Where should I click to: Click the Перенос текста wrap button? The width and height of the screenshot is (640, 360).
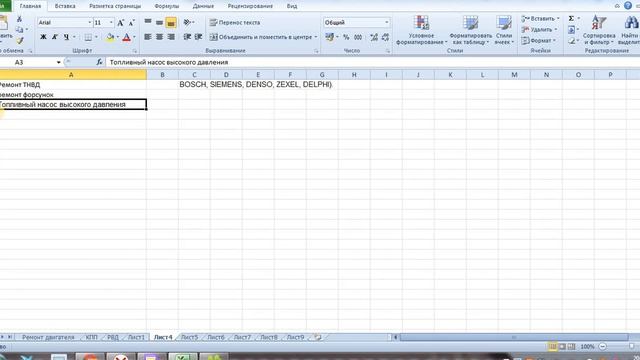pyautogui.click(x=235, y=22)
